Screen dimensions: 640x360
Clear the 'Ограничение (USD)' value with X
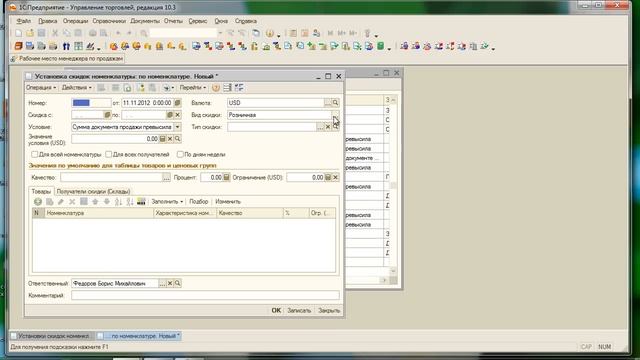click(336, 177)
